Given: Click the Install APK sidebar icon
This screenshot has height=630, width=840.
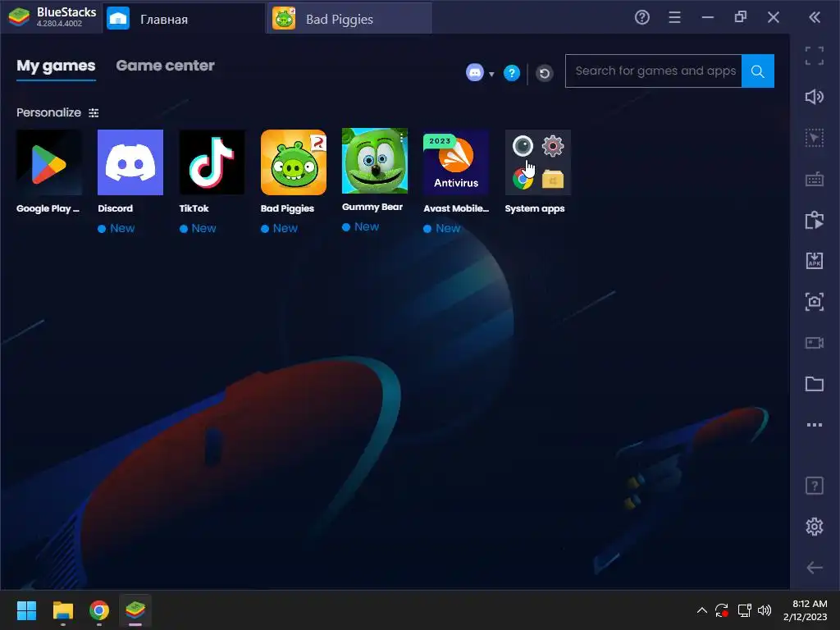Looking at the screenshot, I should [x=815, y=260].
